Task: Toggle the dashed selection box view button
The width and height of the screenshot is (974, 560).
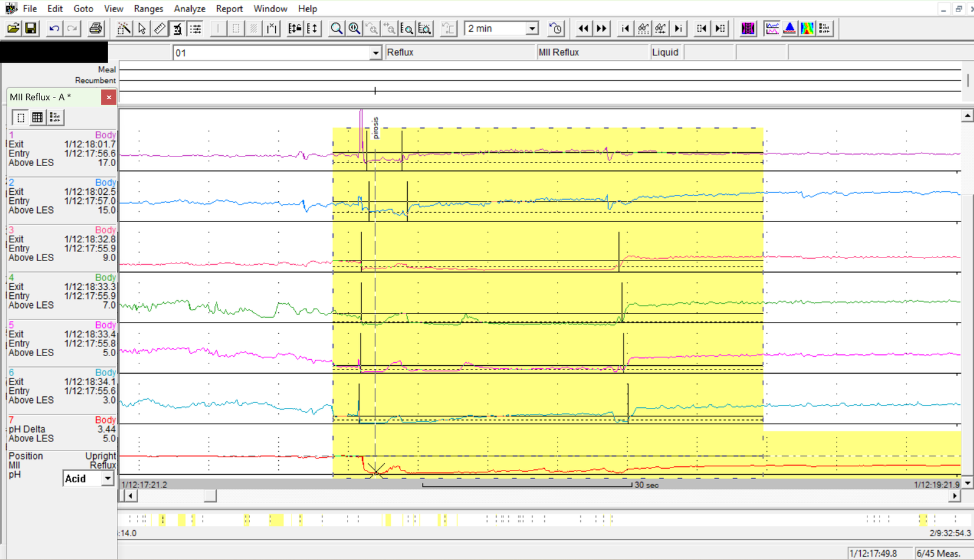Action: pos(21,117)
